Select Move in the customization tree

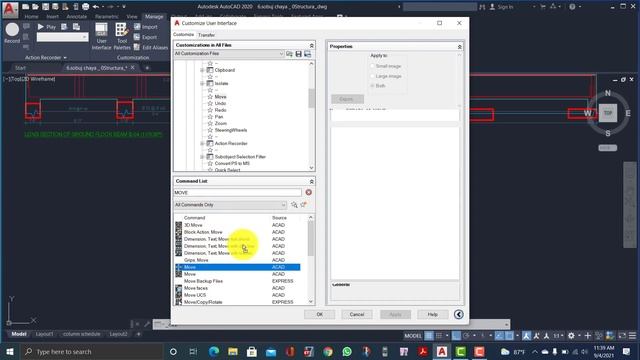220,97
